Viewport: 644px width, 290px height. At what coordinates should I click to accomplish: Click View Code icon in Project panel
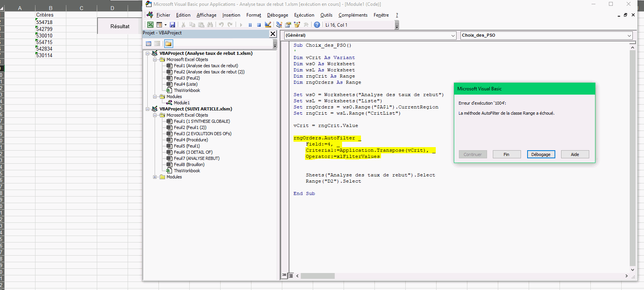(x=148, y=44)
